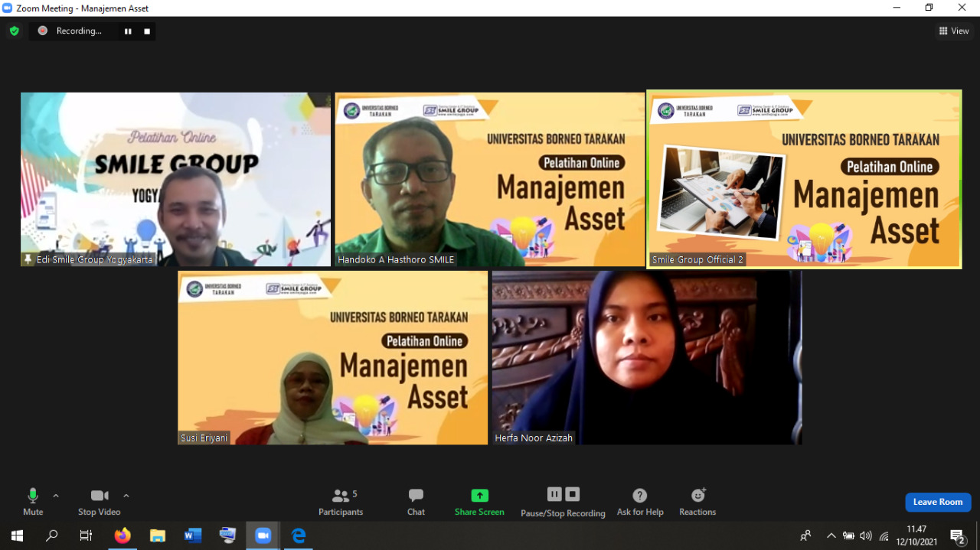Screen dimensions: 980x550
Task: Stop recording using the top-left stop square
Action: click(x=147, y=31)
